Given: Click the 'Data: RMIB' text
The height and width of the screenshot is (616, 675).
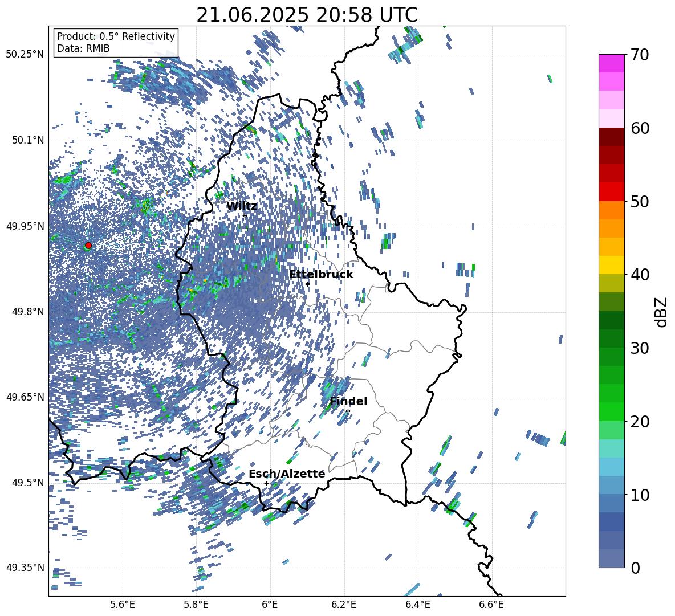Looking at the screenshot, I should 83,48.
